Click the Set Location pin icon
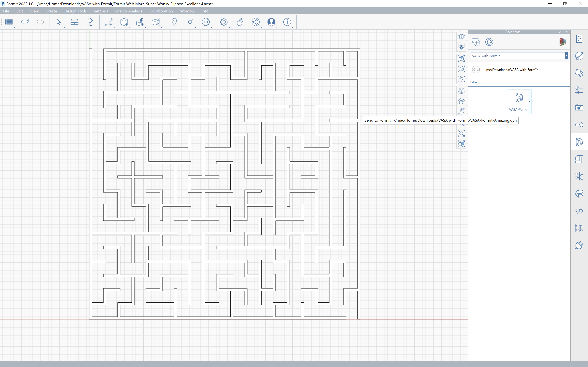The height and width of the screenshot is (367, 588). (x=174, y=22)
